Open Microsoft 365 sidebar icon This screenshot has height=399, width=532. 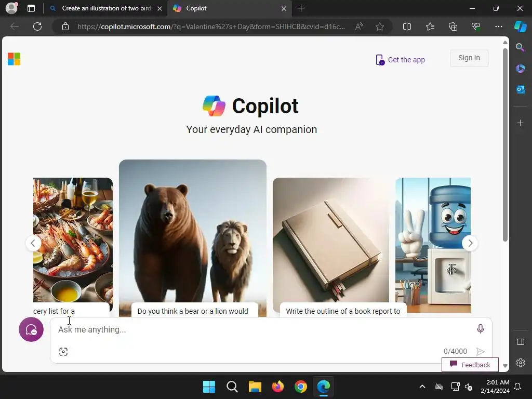(x=520, y=69)
